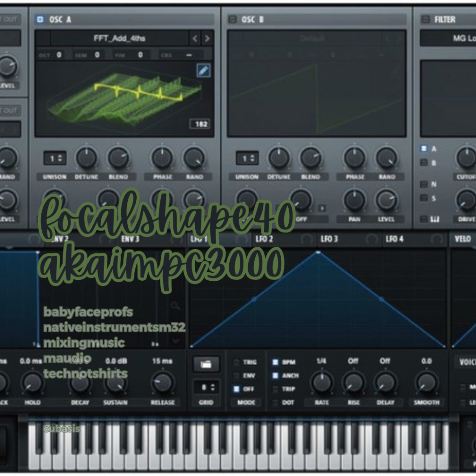Click the LFO Rise knob
The width and height of the screenshot is (476, 476).
tap(353, 383)
